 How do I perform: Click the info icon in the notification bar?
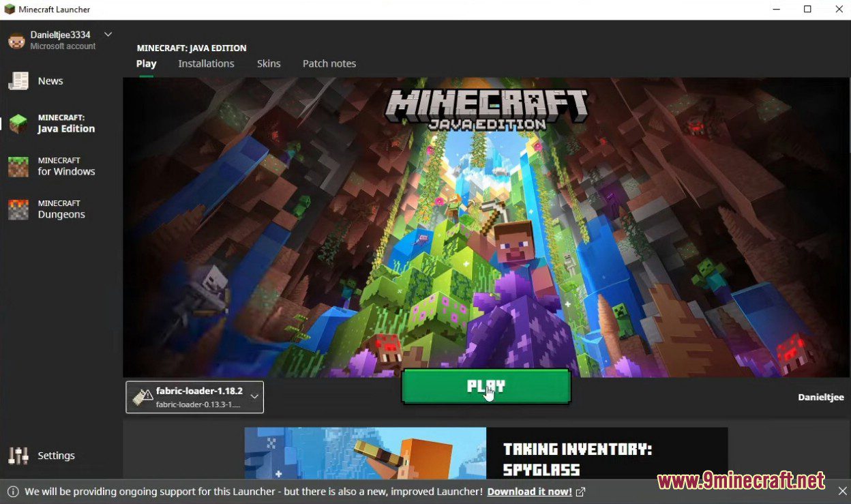pos(13,491)
